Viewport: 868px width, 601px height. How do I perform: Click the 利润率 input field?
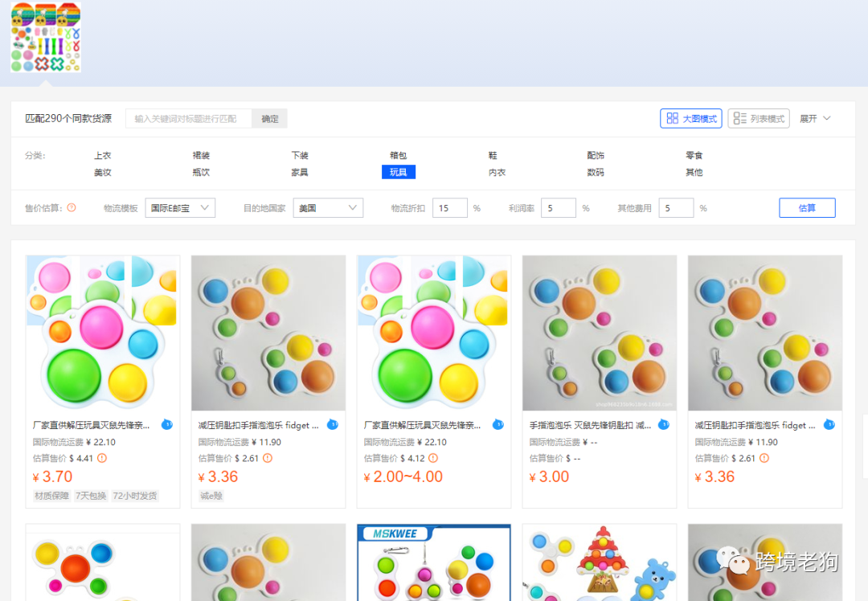(x=558, y=208)
